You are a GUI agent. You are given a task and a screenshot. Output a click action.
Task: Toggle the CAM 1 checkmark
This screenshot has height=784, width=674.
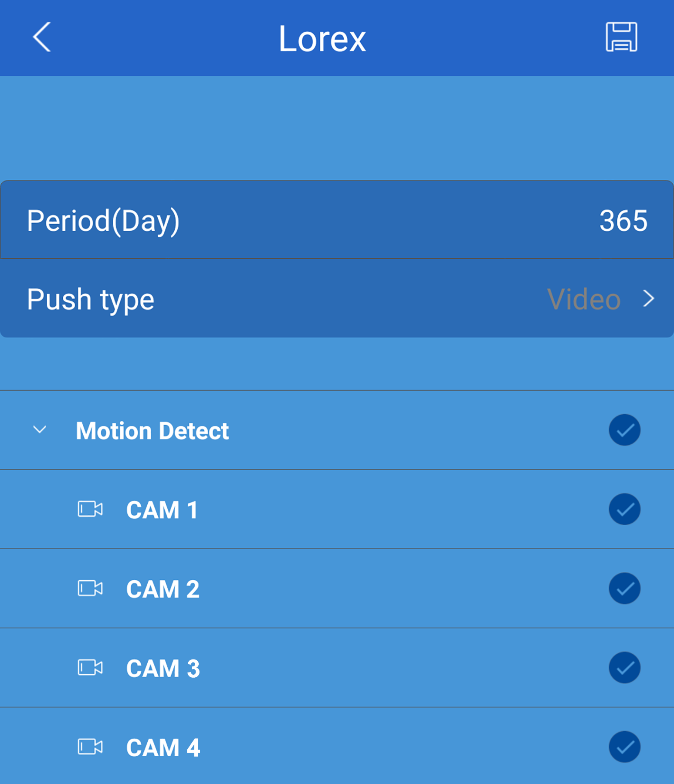coord(624,509)
